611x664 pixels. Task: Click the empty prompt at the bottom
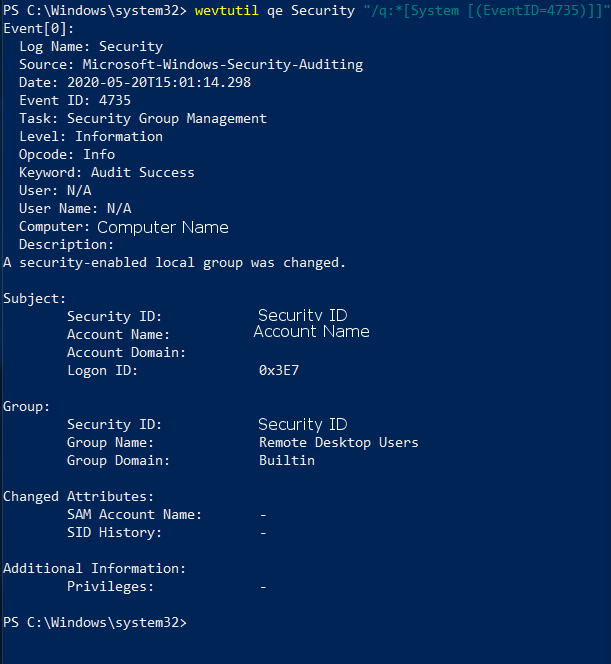point(95,622)
